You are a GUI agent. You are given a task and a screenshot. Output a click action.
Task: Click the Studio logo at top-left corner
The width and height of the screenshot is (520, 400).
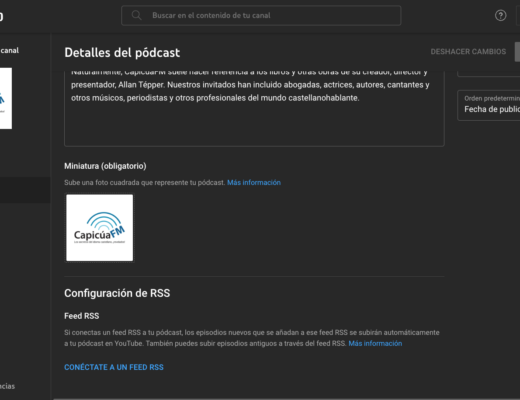pyautogui.click(x=1, y=16)
